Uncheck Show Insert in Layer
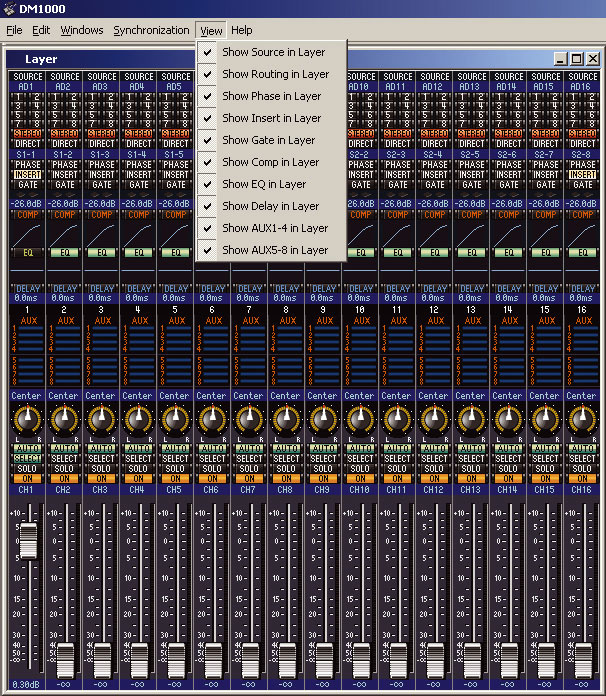The width and height of the screenshot is (606, 696). coord(271,118)
